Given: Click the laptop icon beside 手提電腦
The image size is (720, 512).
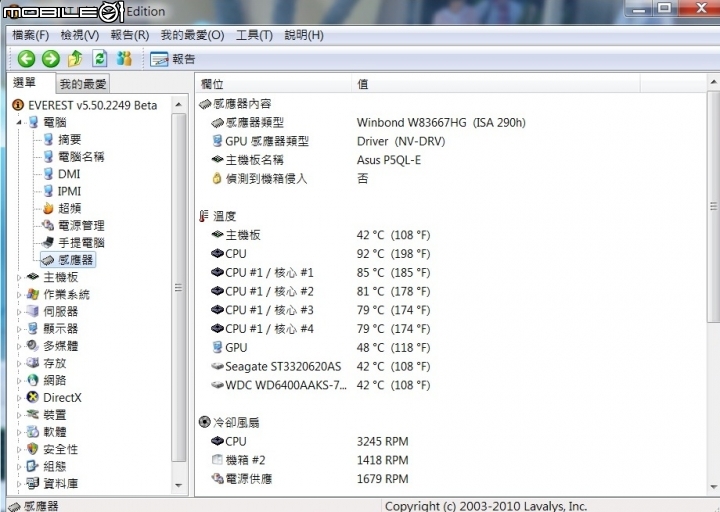Looking at the screenshot, I should (x=48, y=242).
